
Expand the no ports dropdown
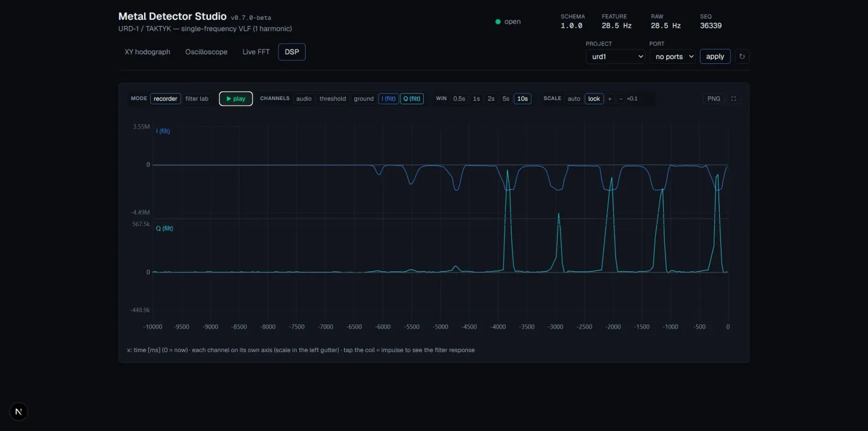pyautogui.click(x=672, y=57)
